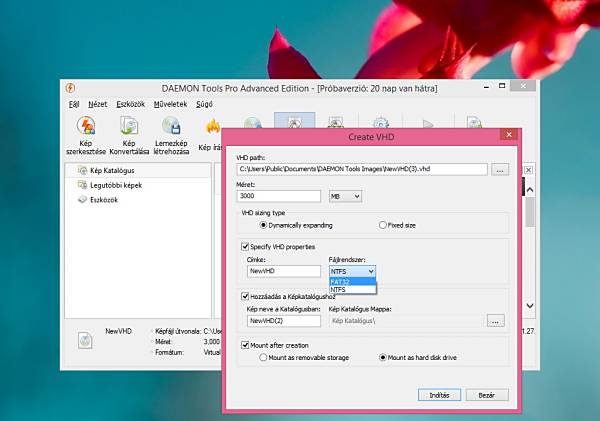Click the DAEMON Tools lightning logo icon
This screenshot has width=600, height=421.
70,88
